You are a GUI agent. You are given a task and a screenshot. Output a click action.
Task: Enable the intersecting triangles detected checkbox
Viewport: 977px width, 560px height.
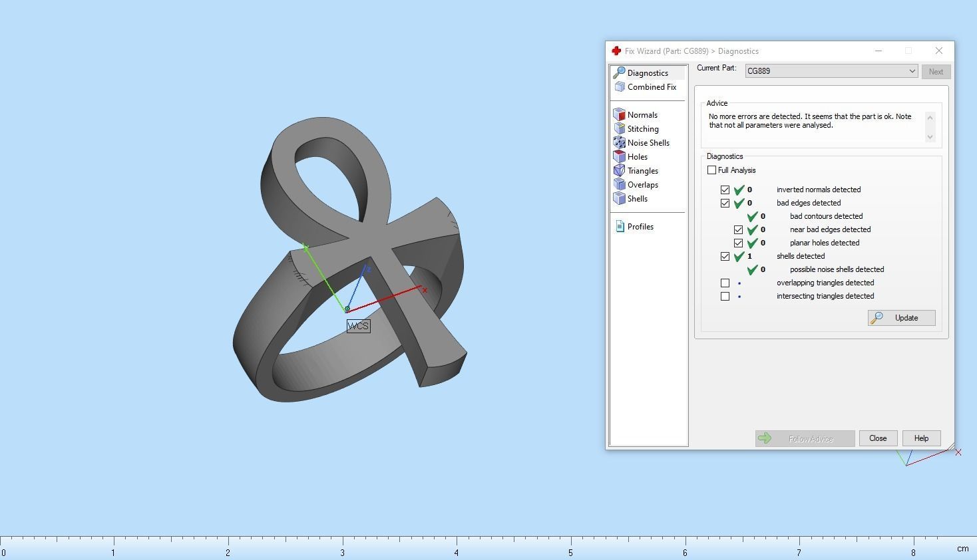tap(725, 296)
